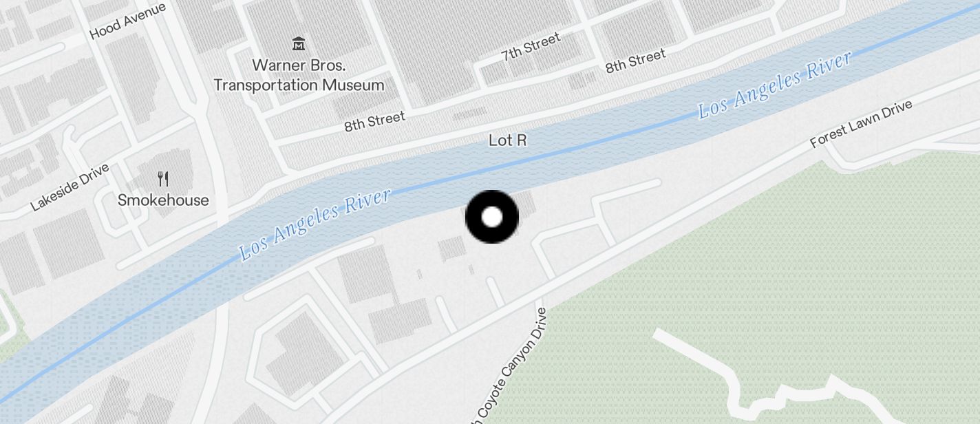This screenshot has width=980, height=424.
Task: Select the Forest Lawn Drive label
Action: pyautogui.click(x=861, y=124)
